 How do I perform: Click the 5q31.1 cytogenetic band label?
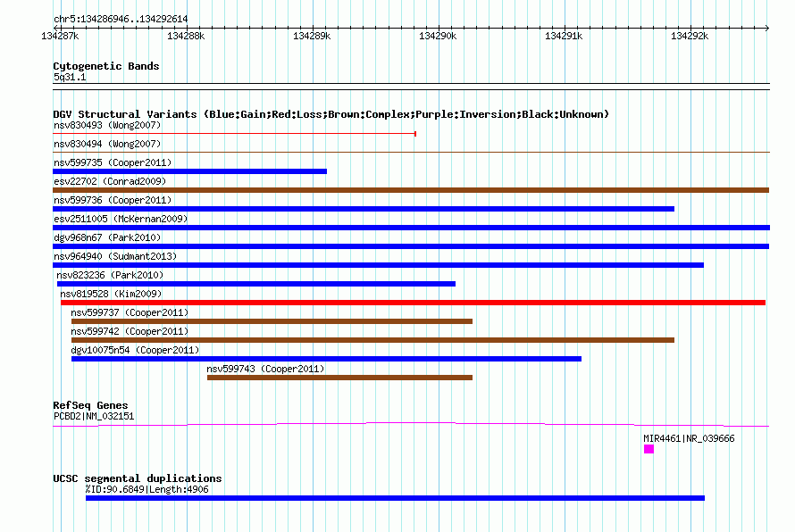click(70, 77)
